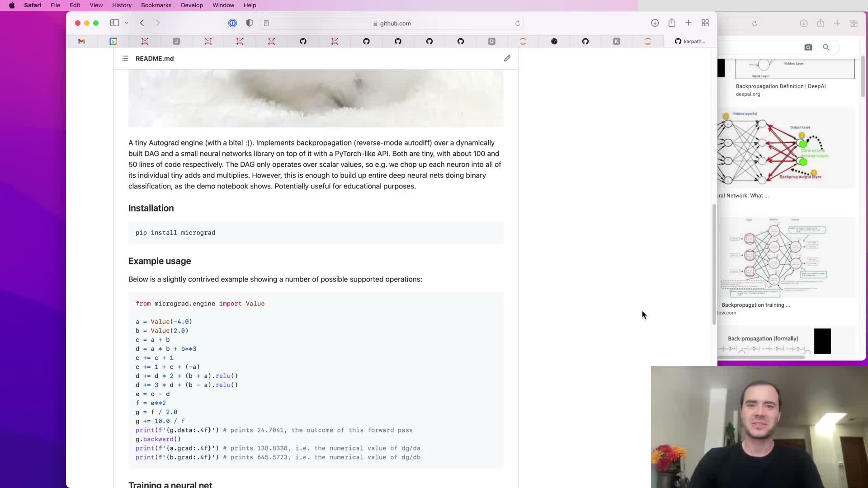The image size is (868, 488).
Task: Open the Develop menu
Action: click(x=192, y=5)
